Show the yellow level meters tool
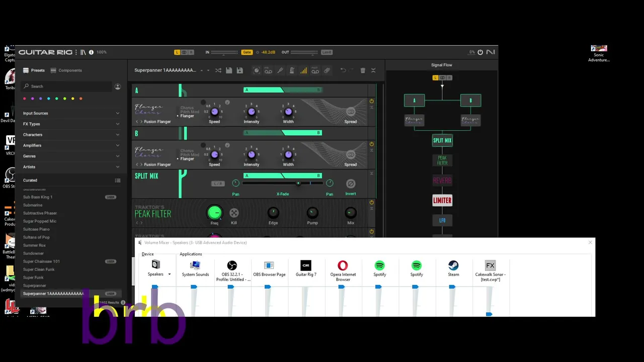This screenshot has width=644, height=362. 303,70
